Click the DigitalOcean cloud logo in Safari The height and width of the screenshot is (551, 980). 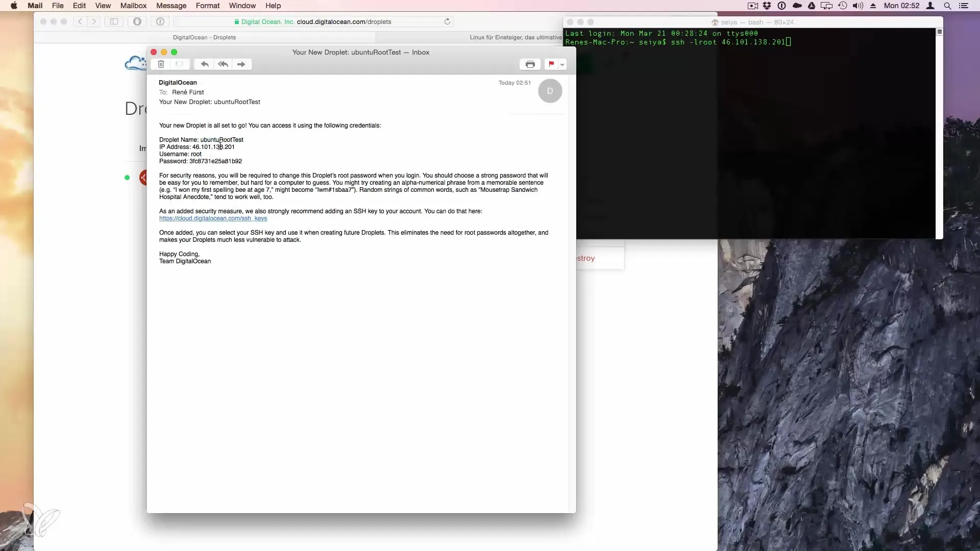(x=135, y=63)
